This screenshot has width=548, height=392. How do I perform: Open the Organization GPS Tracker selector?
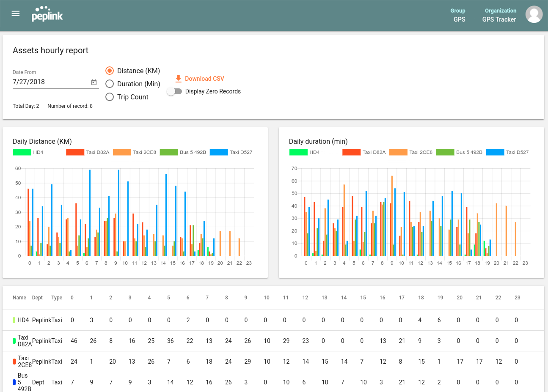[x=499, y=15]
